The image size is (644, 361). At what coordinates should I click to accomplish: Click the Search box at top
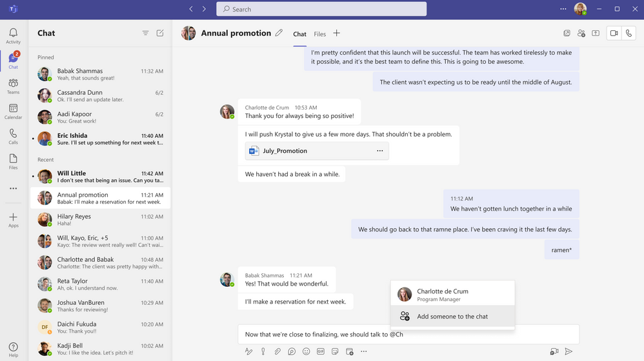click(321, 9)
